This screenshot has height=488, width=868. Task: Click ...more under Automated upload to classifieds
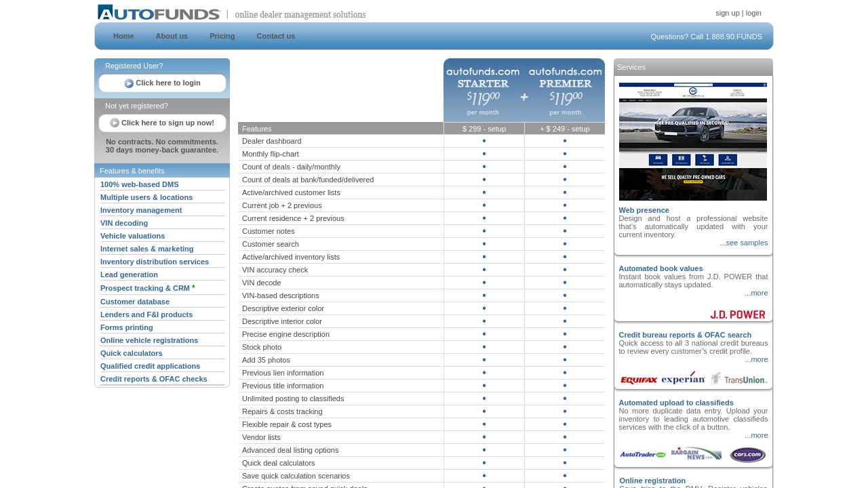[756, 435]
